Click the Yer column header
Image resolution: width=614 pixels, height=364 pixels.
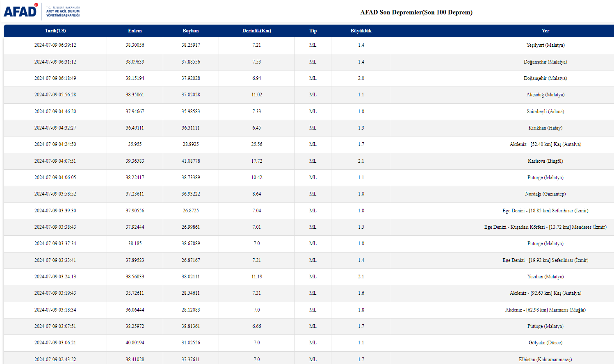click(546, 31)
